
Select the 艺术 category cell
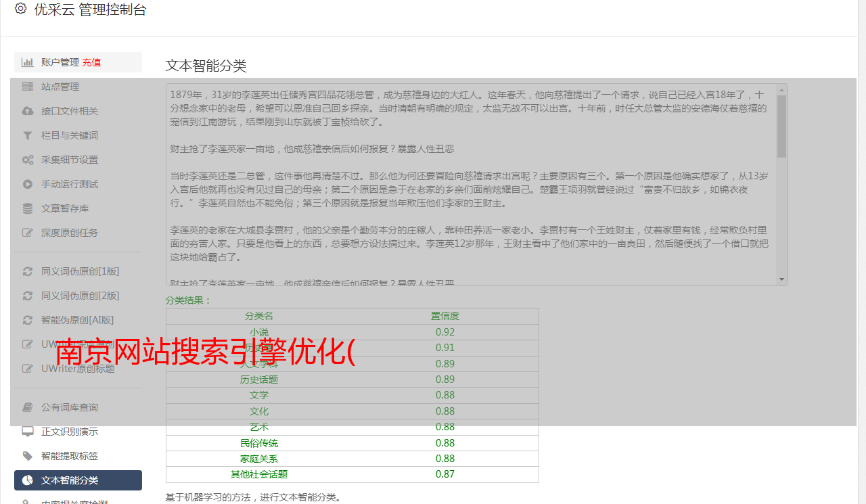(x=259, y=427)
